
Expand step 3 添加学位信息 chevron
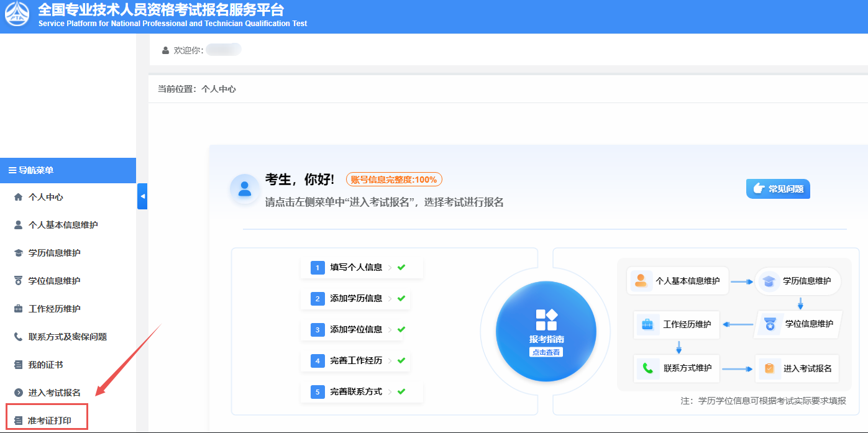(390, 330)
